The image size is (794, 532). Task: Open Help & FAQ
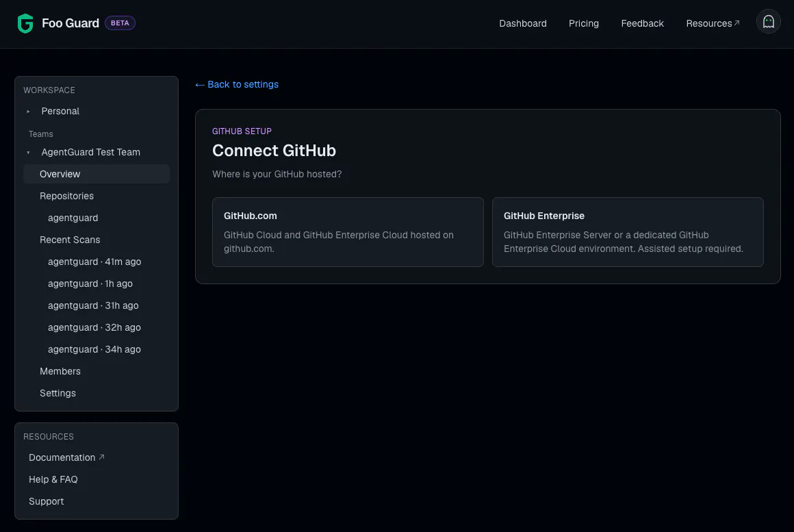(53, 479)
